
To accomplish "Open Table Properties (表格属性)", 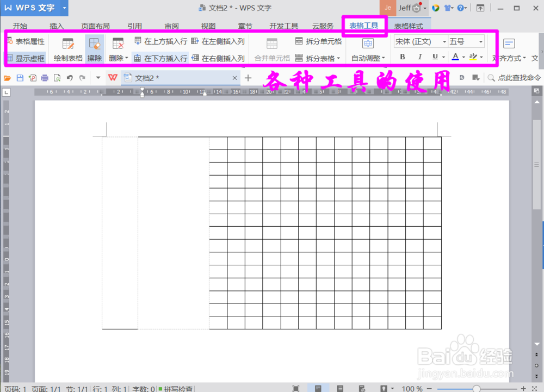I will coord(26,41).
